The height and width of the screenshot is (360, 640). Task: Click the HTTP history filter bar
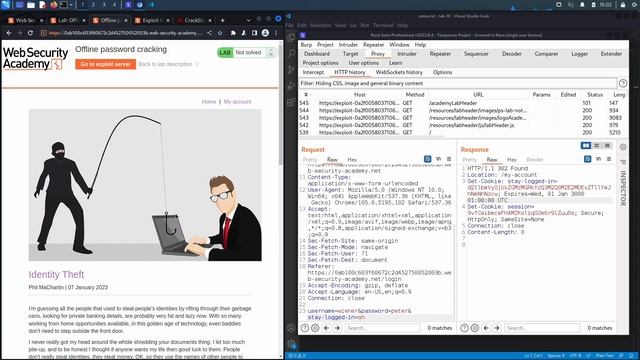(458, 83)
